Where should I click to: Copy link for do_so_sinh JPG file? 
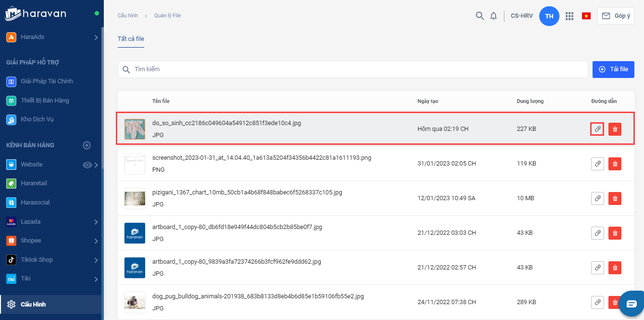(597, 129)
